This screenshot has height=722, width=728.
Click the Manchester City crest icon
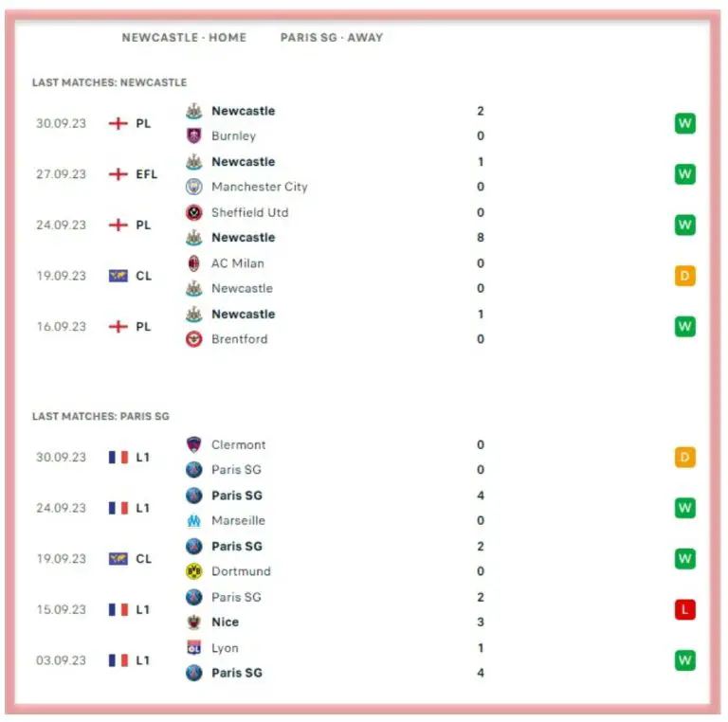click(194, 187)
